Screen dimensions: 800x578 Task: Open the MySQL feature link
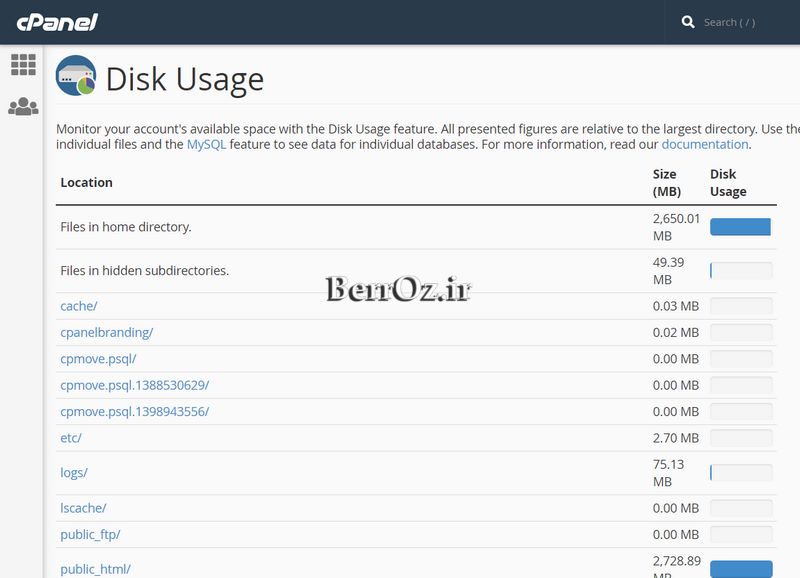[x=206, y=144]
